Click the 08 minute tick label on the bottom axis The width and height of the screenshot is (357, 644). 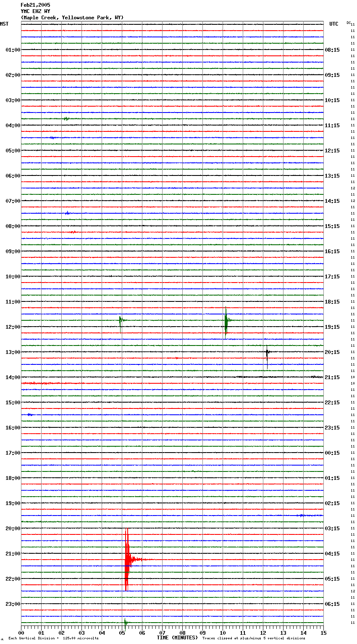click(x=182, y=633)
